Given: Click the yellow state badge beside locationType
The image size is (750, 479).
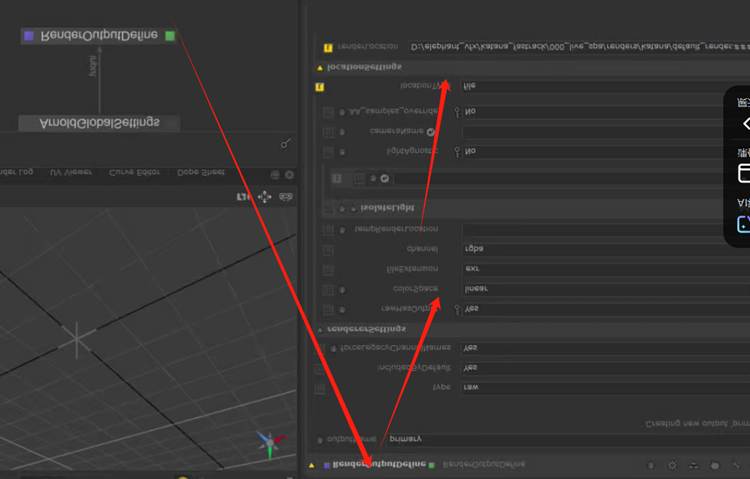Looking at the screenshot, I should pos(320,87).
